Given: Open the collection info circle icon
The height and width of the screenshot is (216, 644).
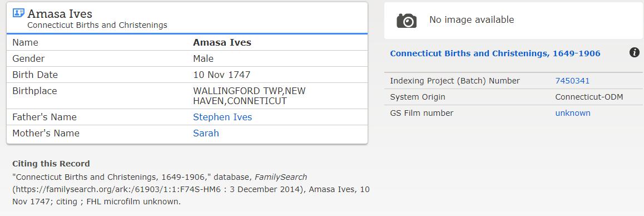Looking at the screenshot, I should (634, 53).
